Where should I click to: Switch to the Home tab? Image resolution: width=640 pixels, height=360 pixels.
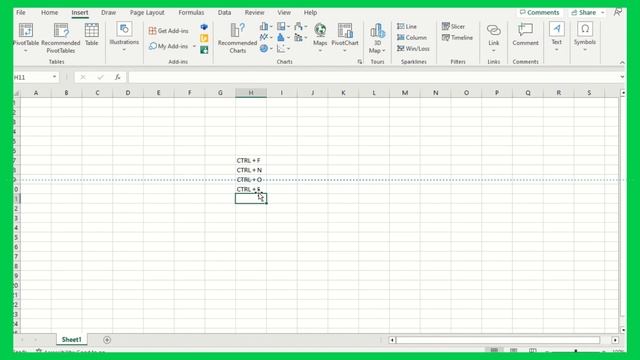click(x=49, y=13)
